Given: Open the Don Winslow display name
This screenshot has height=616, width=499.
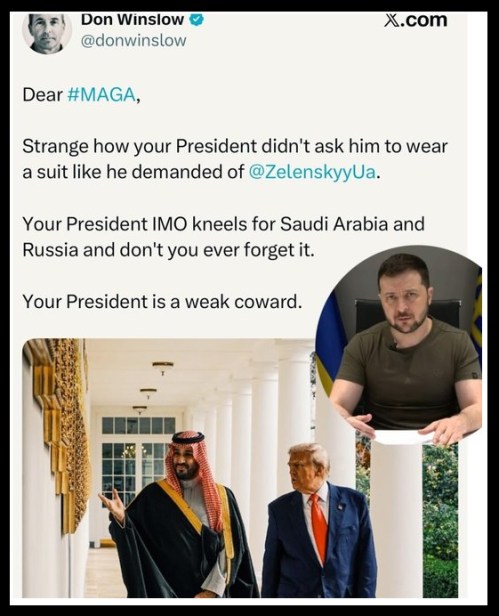Looking at the screenshot, I should click(132, 20).
